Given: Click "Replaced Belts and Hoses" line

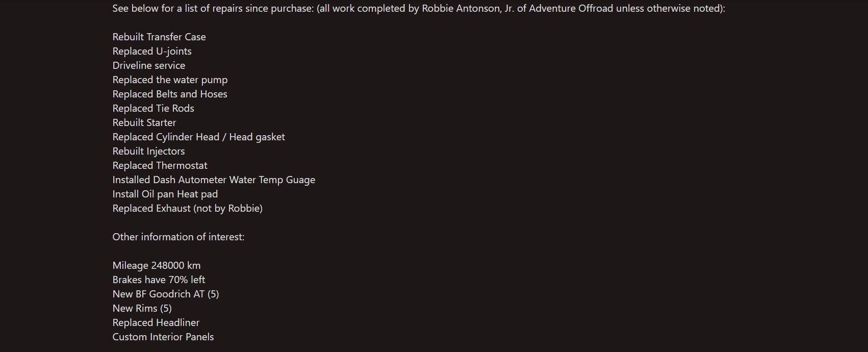Looking at the screenshot, I should tap(170, 94).
